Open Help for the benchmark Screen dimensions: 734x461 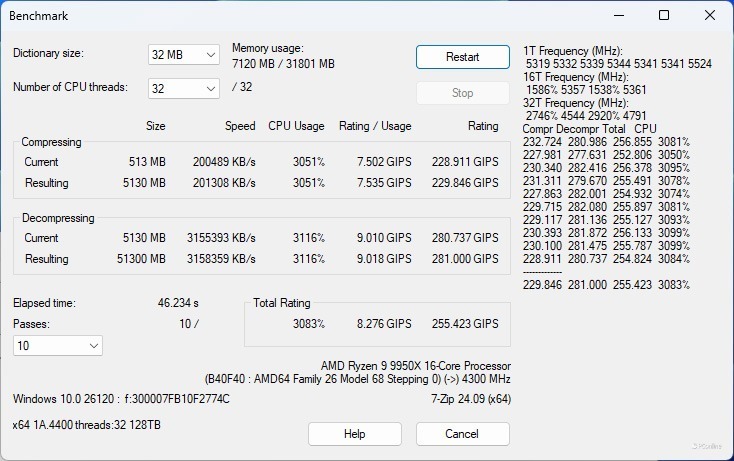coord(354,434)
